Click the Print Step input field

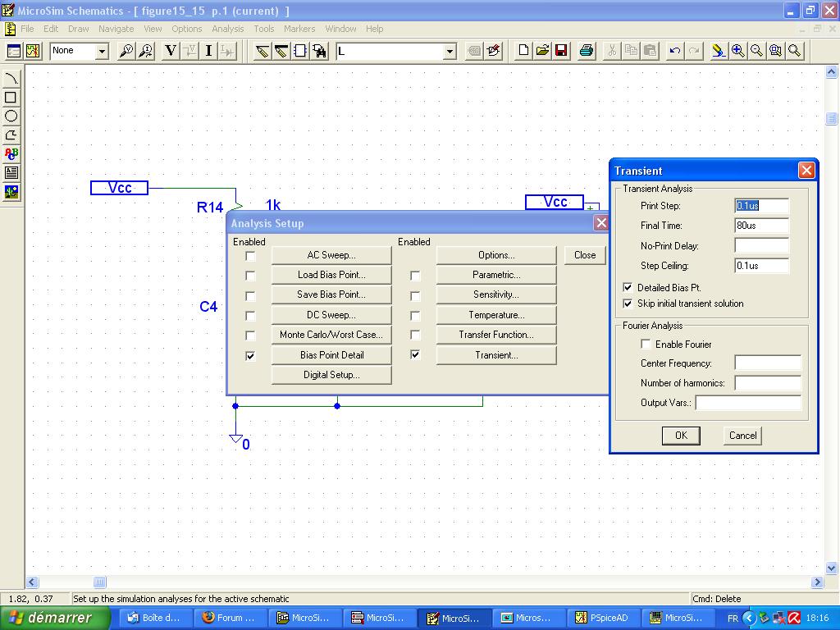click(761, 206)
